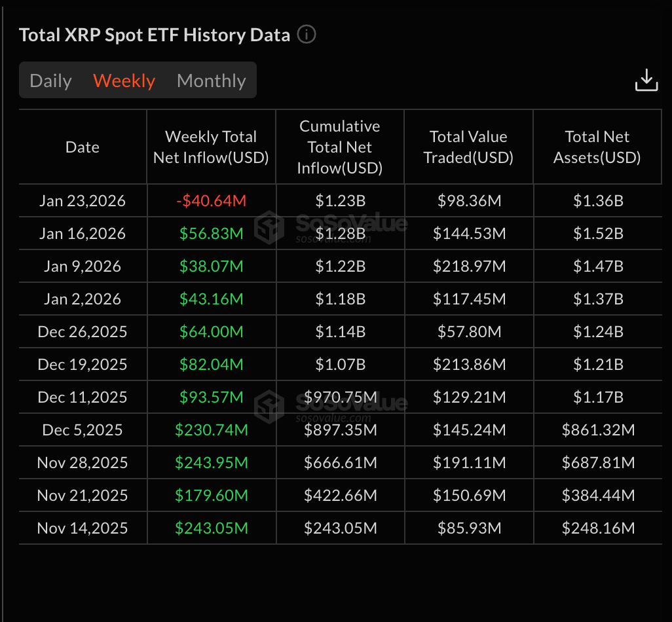Click the Weekly Total Net Inflow column header
Image resolution: width=672 pixels, height=622 pixels.
tap(210, 147)
